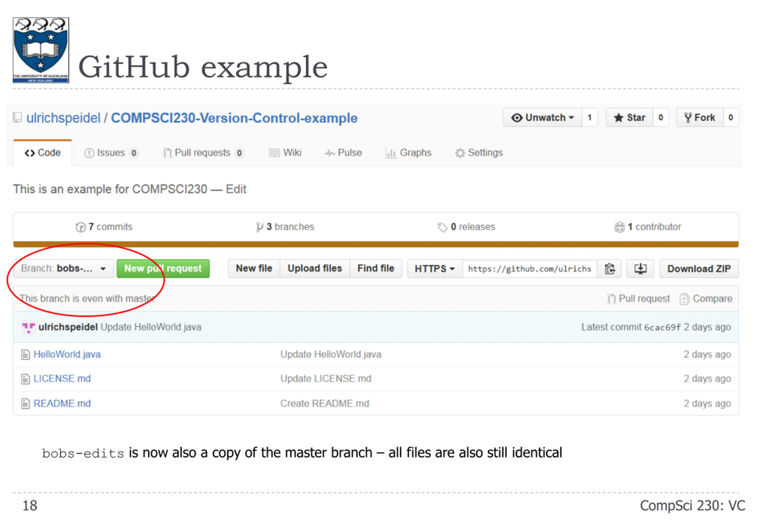Click the clone in desktop icon button
This screenshot has height=532, width=769.
coord(640,269)
